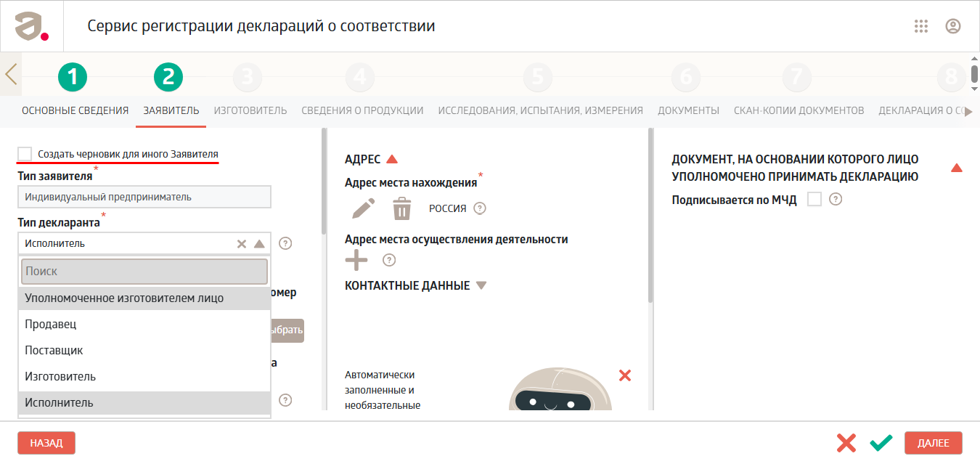Click the pencil icon to edit the location address
The height and width of the screenshot is (464, 980).
click(364, 208)
